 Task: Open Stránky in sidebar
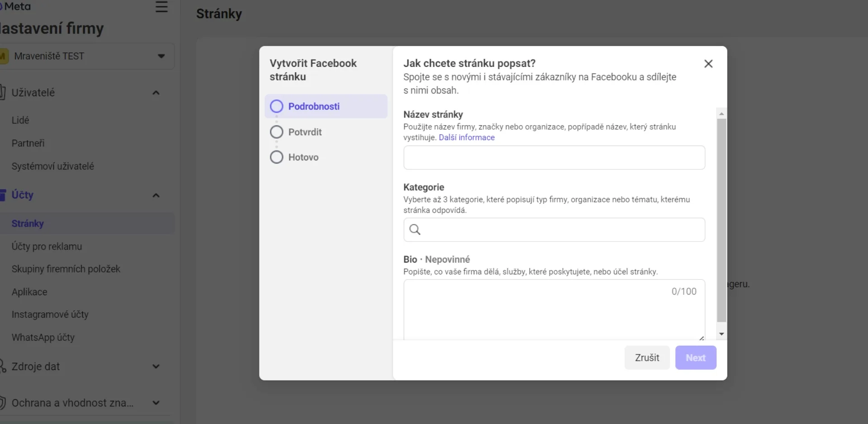point(87,223)
